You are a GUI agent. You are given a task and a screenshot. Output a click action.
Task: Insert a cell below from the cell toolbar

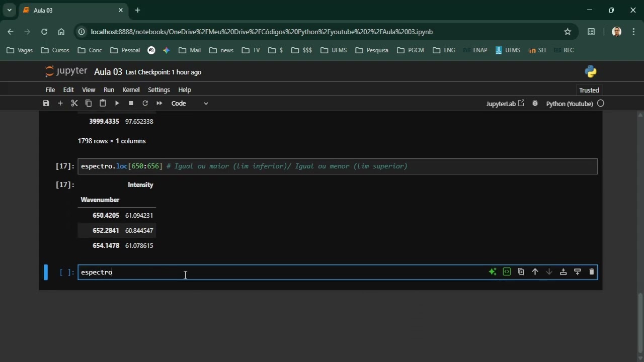click(577, 272)
